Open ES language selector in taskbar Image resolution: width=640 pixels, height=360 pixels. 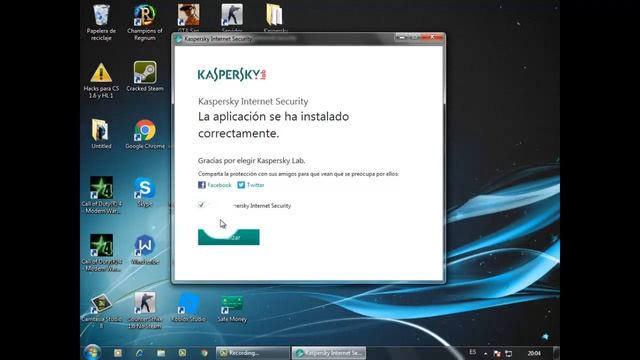(x=473, y=352)
